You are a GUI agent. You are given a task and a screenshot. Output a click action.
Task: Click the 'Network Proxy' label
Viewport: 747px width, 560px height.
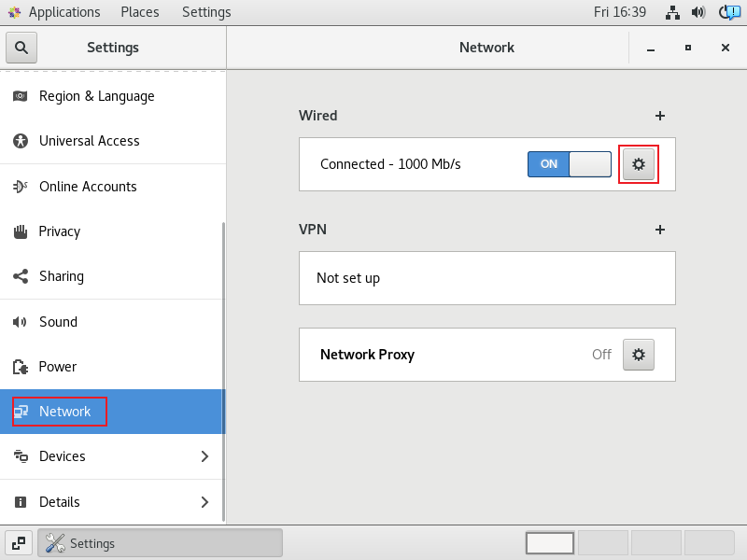[367, 355]
